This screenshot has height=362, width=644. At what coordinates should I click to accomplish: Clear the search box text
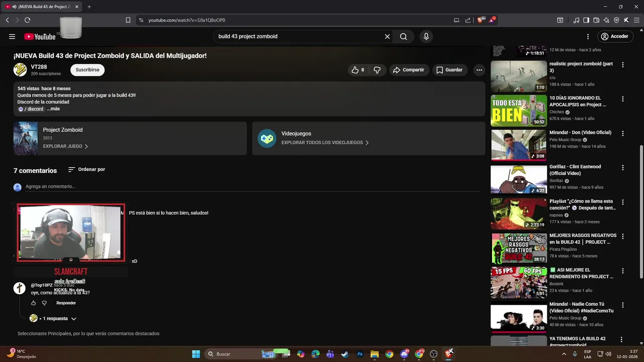tap(387, 36)
